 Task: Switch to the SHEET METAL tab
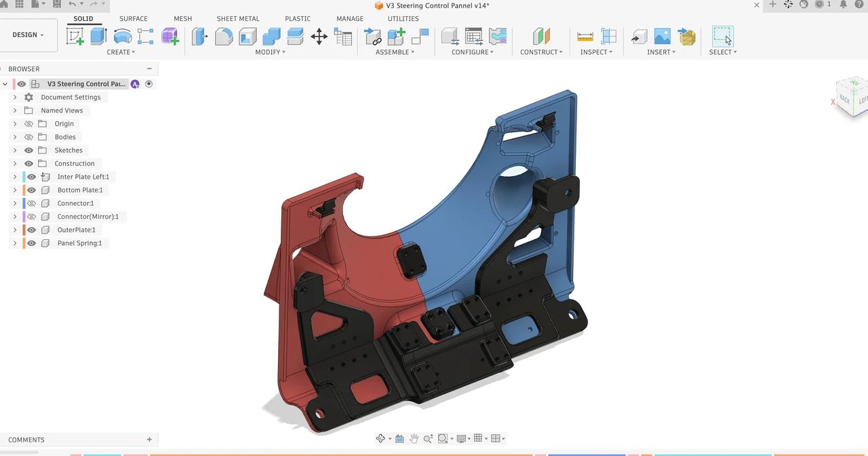pyautogui.click(x=238, y=19)
